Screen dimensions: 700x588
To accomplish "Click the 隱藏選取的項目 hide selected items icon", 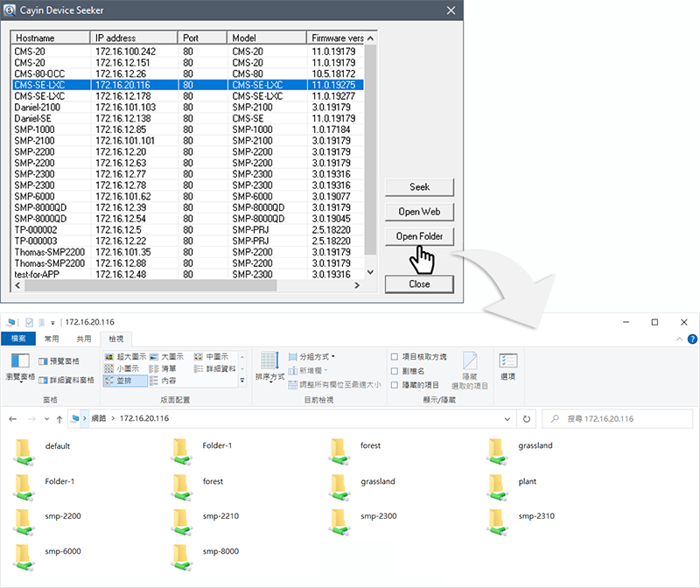I will pos(470,360).
